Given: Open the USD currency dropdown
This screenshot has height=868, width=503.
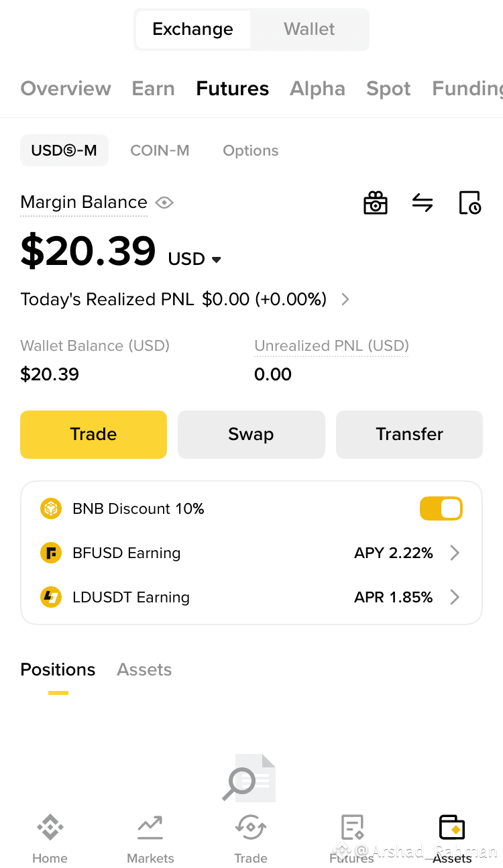Looking at the screenshot, I should [x=194, y=259].
